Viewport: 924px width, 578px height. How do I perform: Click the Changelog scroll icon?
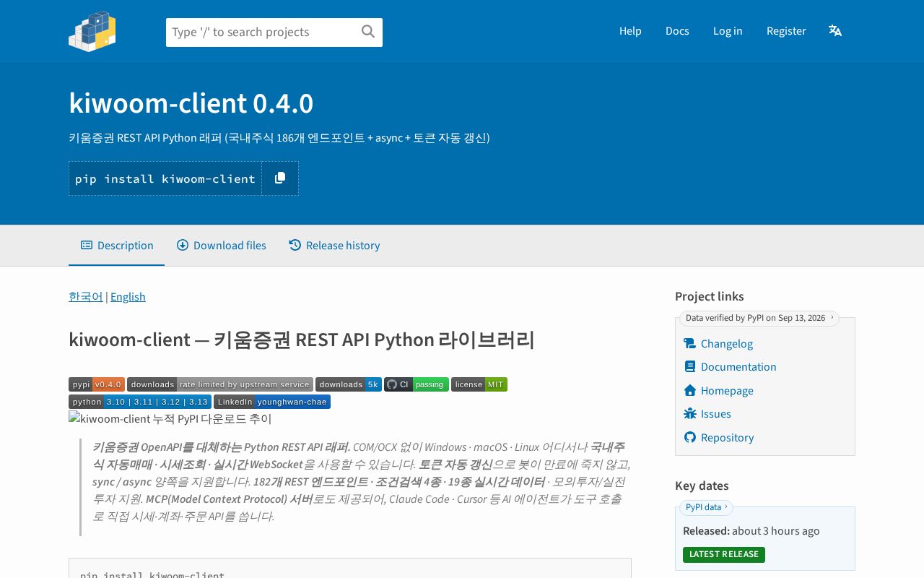(x=689, y=344)
